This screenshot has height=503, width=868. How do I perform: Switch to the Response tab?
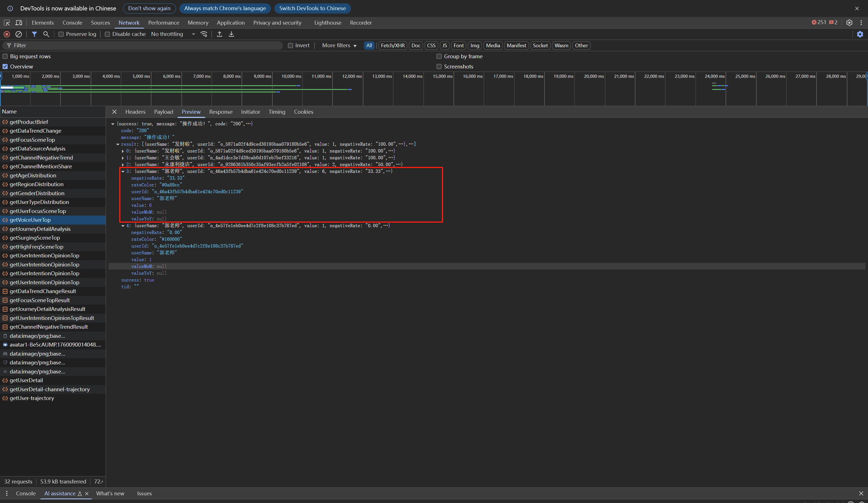220,112
